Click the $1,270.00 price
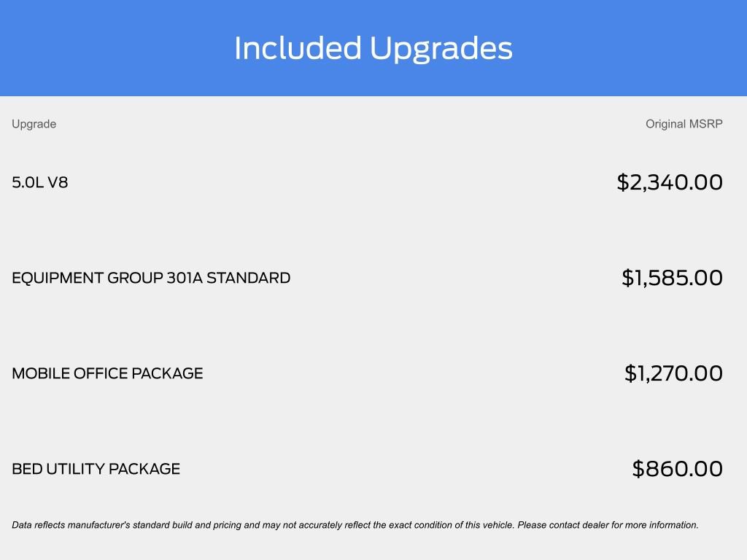This screenshot has width=747, height=560. (673, 373)
